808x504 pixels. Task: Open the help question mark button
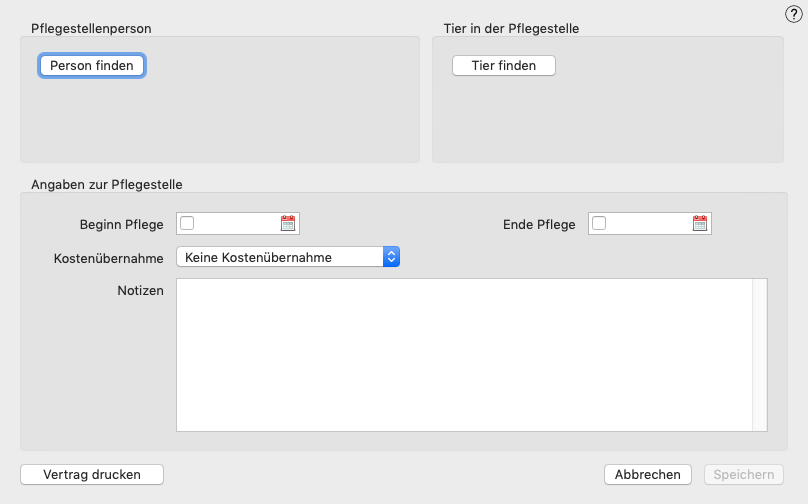click(794, 14)
